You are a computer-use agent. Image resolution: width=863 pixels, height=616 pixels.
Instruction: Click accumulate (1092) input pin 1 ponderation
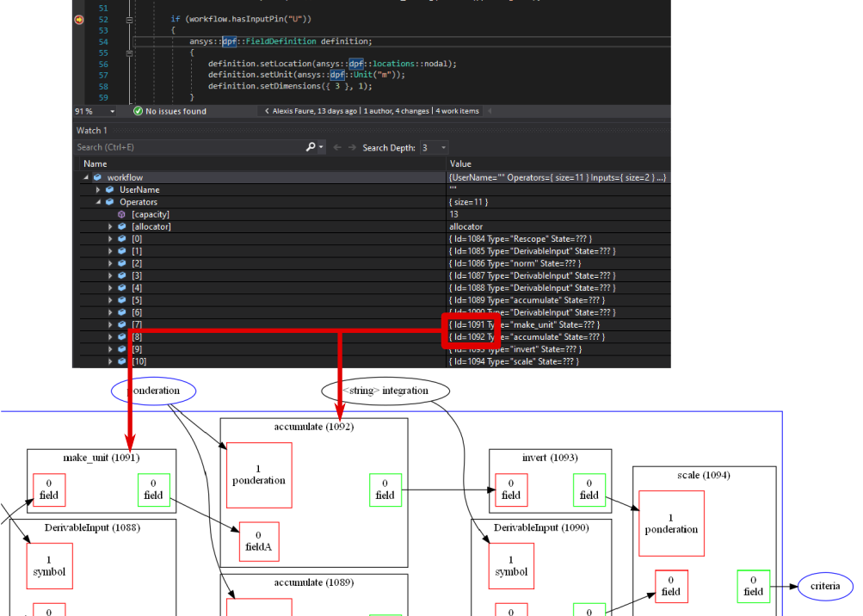[x=259, y=475]
